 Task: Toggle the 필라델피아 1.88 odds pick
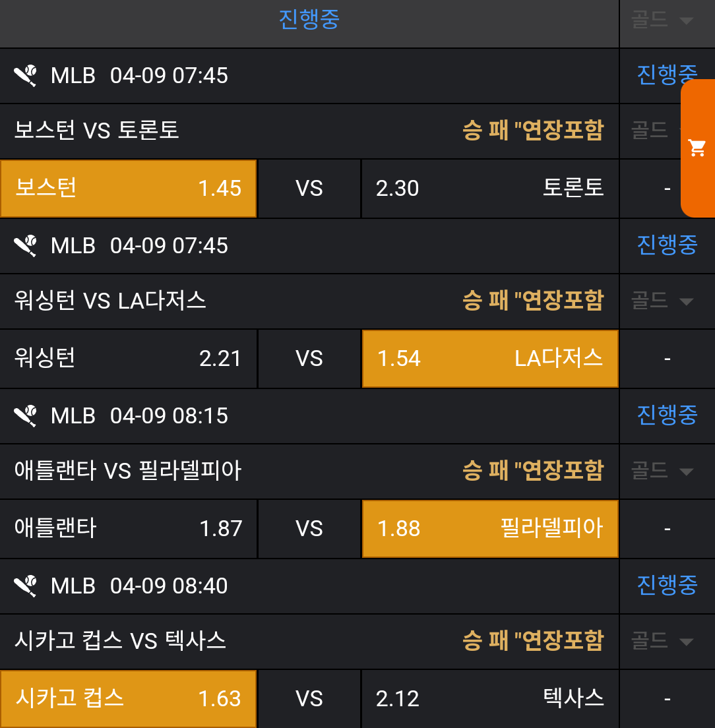tap(489, 529)
